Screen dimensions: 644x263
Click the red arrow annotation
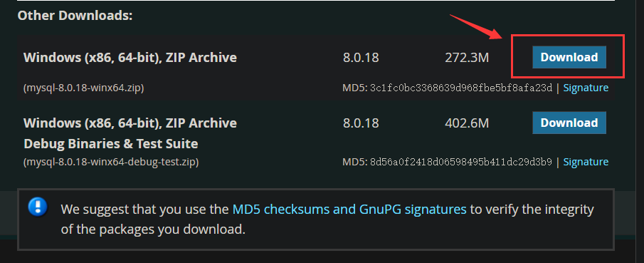[x=477, y=27]
